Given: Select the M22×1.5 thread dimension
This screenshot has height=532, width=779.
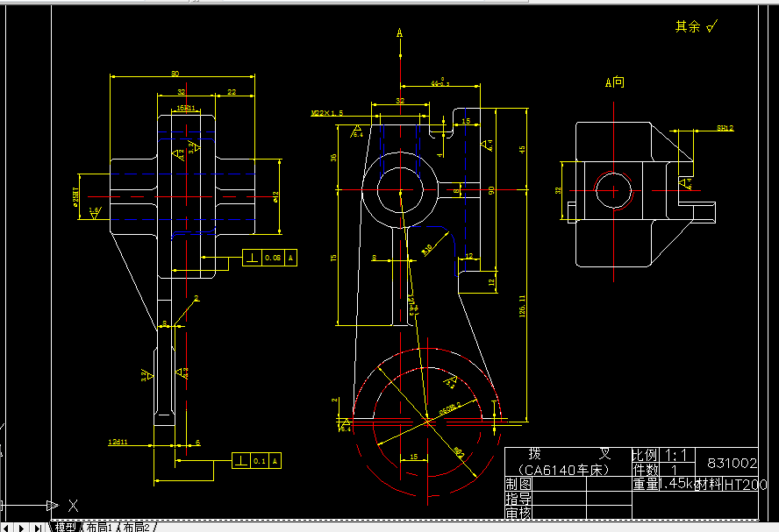Looking at the screenshot, I should (x=327, y=113).
